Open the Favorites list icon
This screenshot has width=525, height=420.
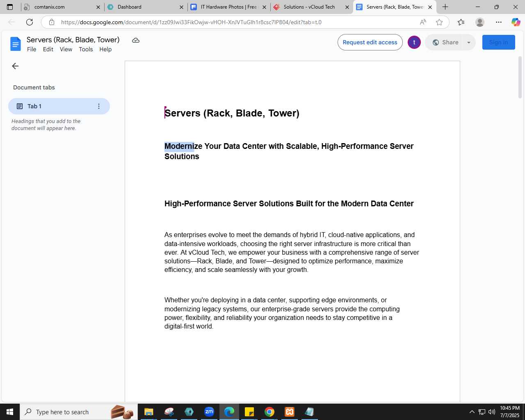pyautogui.click(x=461, y=22)
